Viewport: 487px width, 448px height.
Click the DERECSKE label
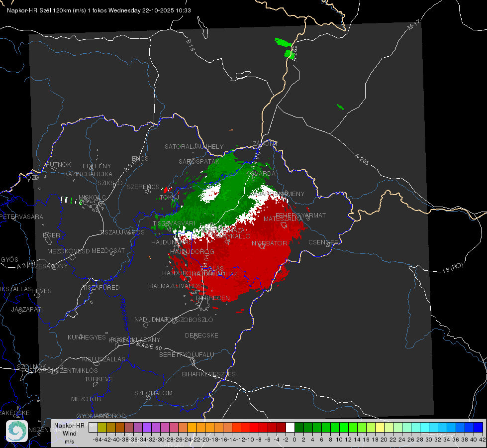point(201,335)
